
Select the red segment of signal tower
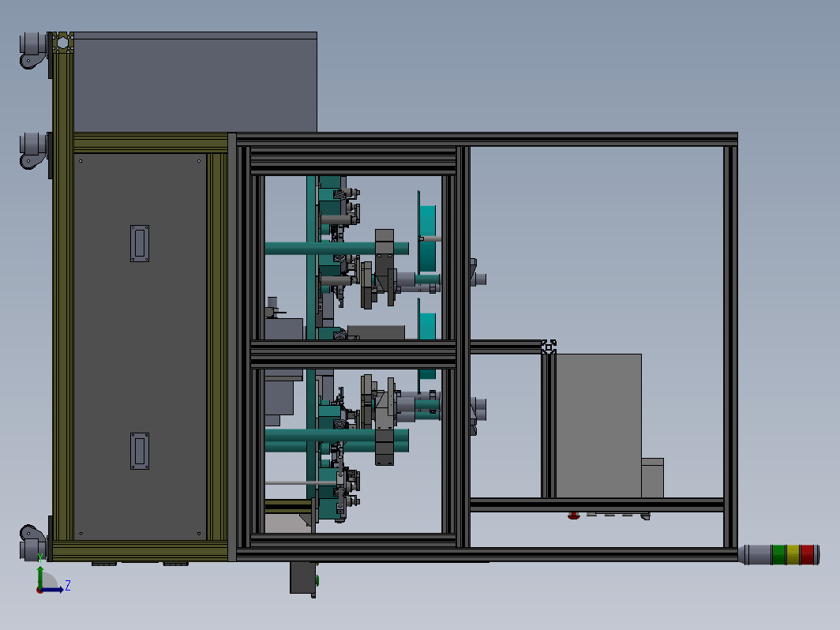pyautogui.click(x=807, y=555)
